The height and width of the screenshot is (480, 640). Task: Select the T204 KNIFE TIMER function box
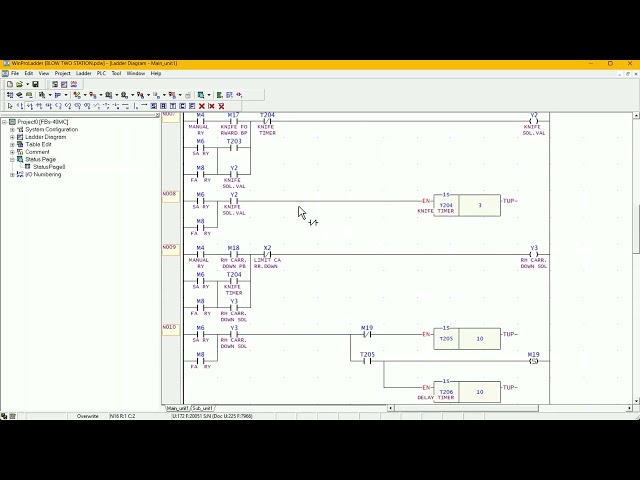(x=467, y=205)
